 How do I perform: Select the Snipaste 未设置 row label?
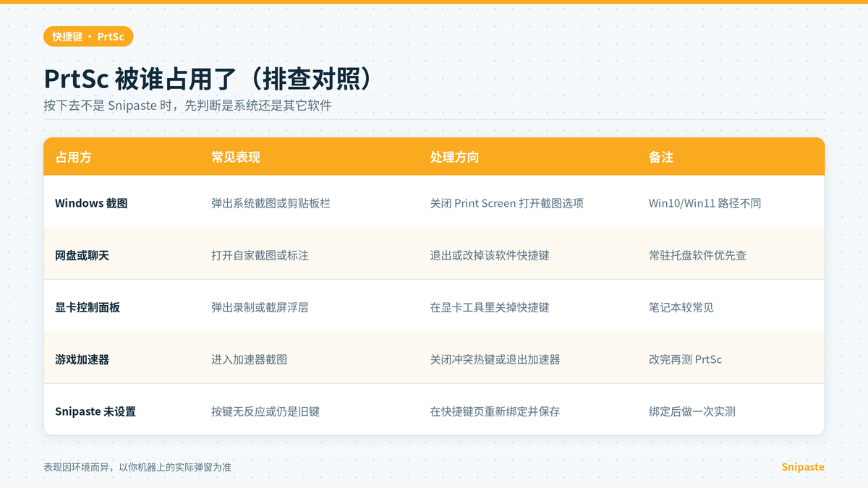click(95, 411)
